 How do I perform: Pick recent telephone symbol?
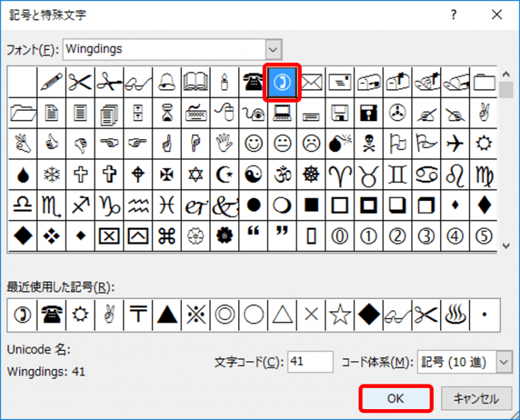tap(51, 315)
